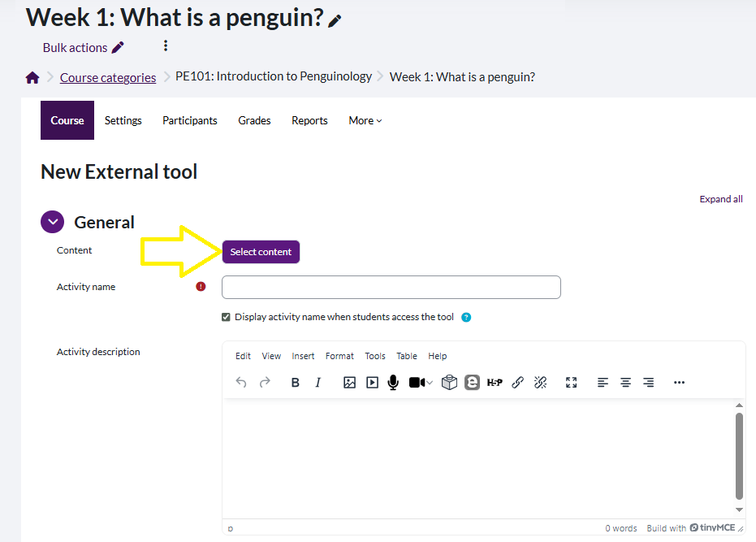The image size is (756, 542).
Task: Click the Activity name input field
Action: 391,287
